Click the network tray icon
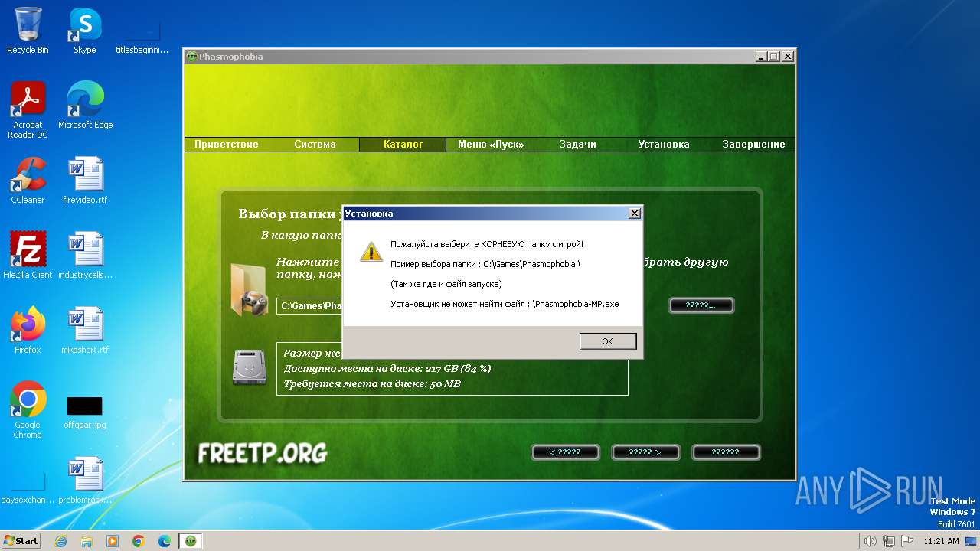 tap(888, 541)
